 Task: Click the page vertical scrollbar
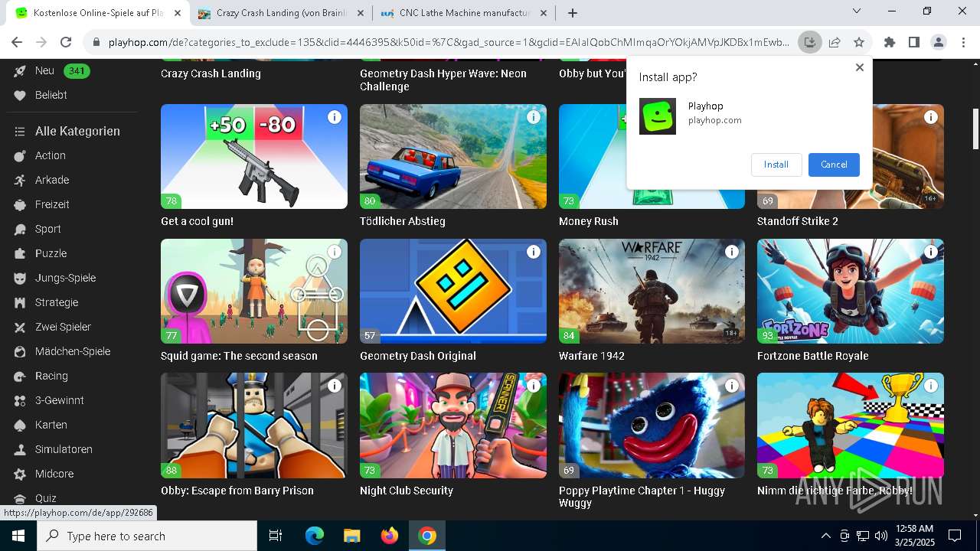[x=975, y=129]
